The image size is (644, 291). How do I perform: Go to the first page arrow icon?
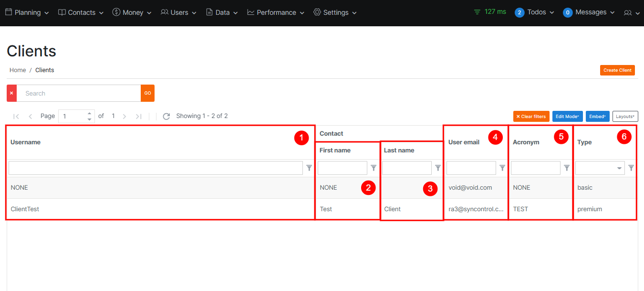click(16, 116)
